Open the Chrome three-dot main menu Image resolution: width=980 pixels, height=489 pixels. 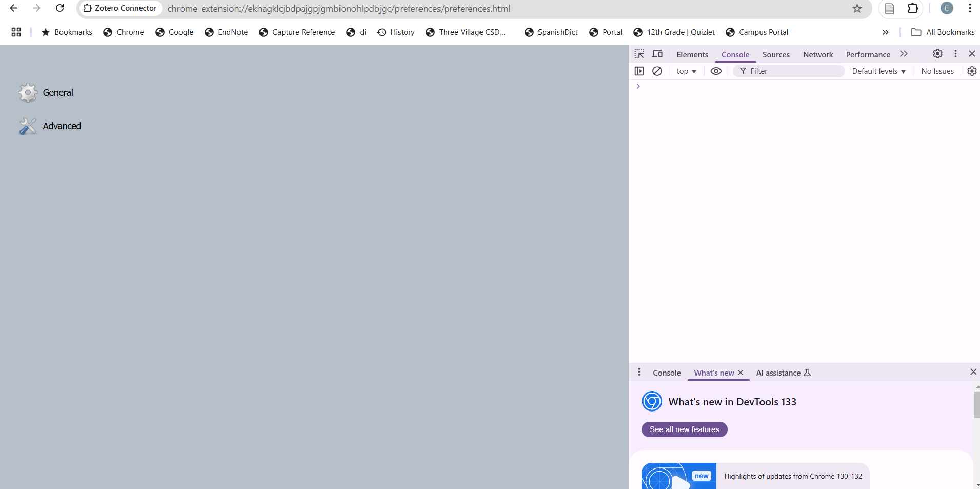(970, 8)
